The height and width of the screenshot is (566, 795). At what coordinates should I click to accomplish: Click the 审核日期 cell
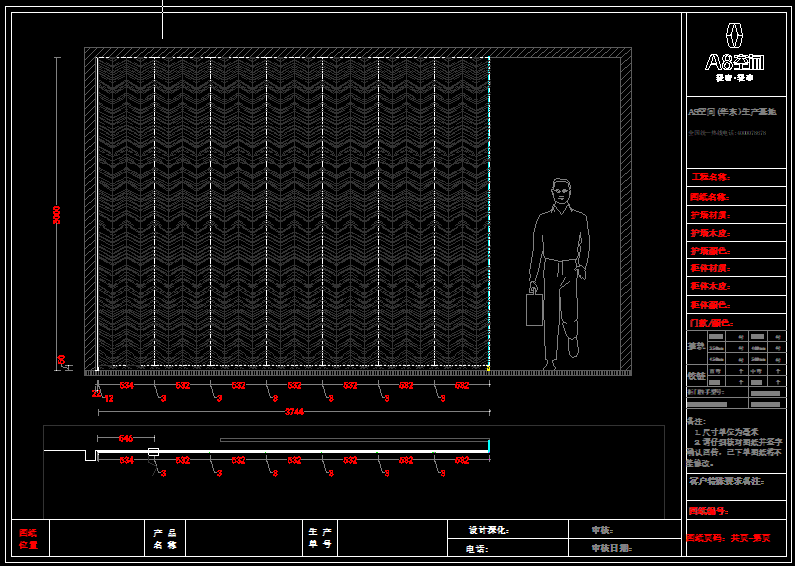tap(612, 548)
